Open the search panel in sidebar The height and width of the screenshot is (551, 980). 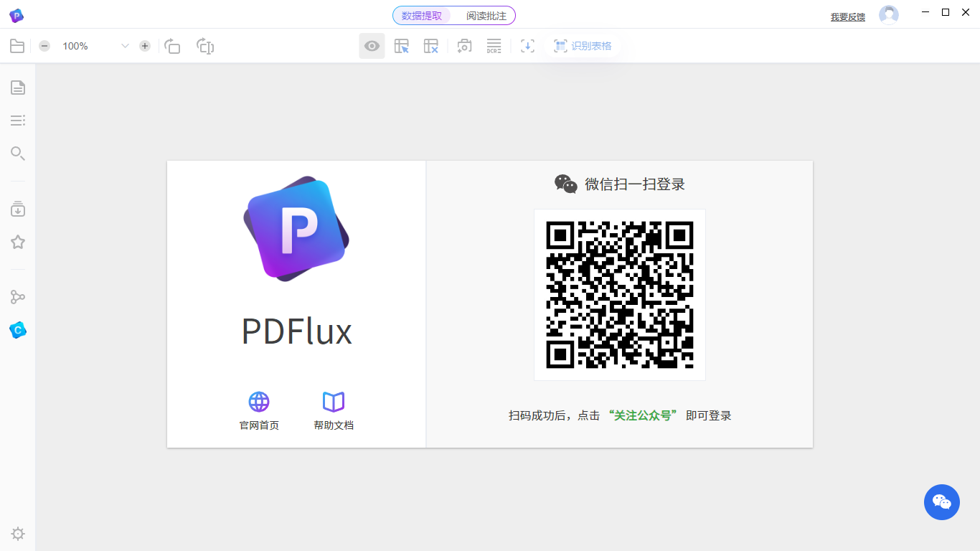pyautogui.click(x=18, y=153)
